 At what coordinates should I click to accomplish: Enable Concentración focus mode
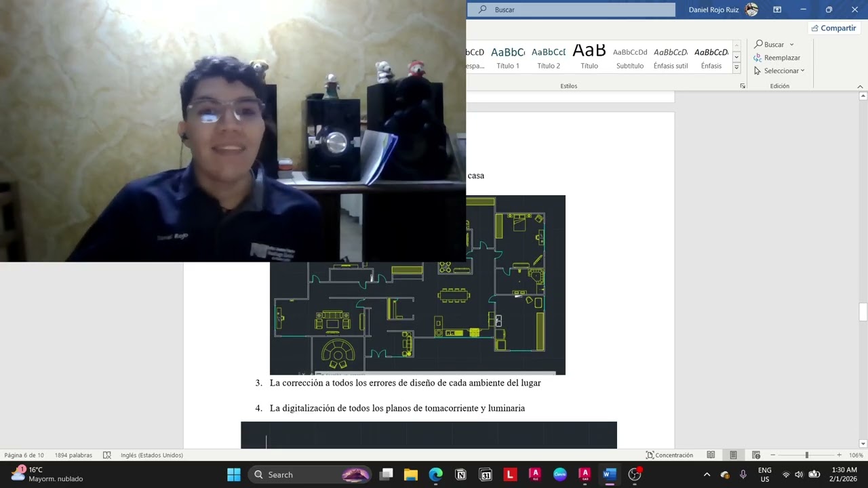[x=669, y=455]
